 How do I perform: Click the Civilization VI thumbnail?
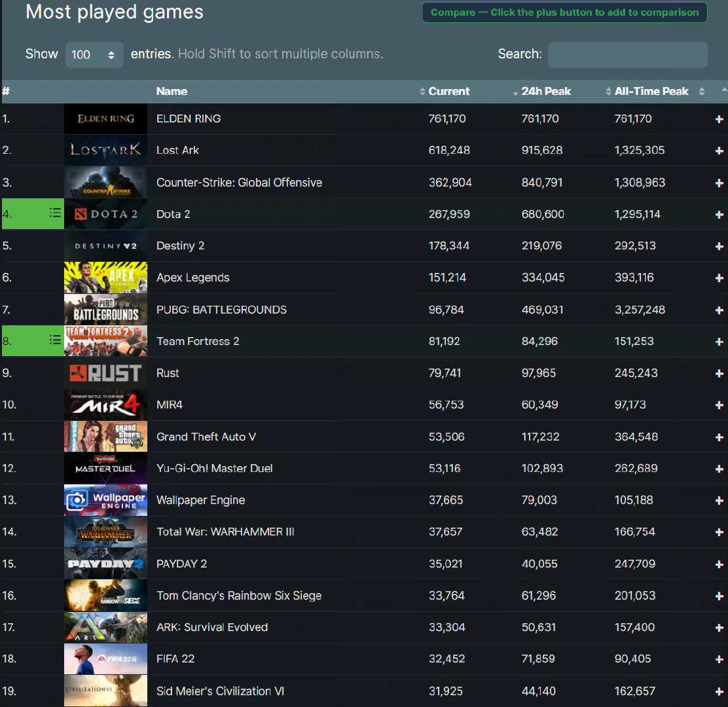click(x=106, y=691)
